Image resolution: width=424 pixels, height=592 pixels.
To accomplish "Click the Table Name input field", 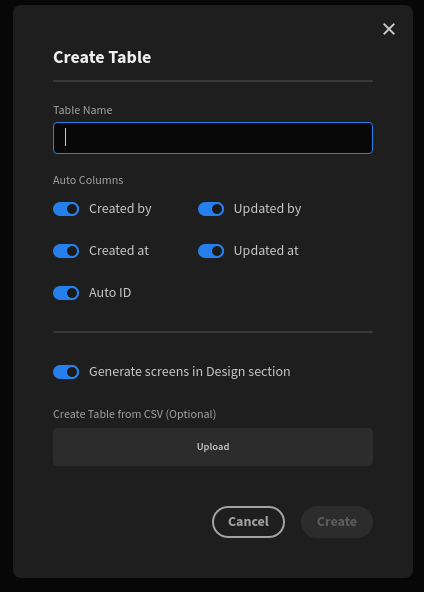I will point(213,138).
